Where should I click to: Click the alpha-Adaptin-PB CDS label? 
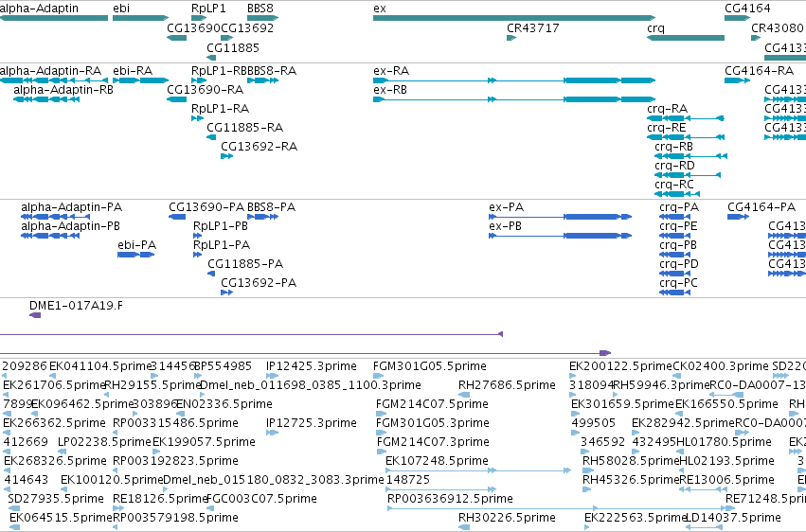click(70, 226)
